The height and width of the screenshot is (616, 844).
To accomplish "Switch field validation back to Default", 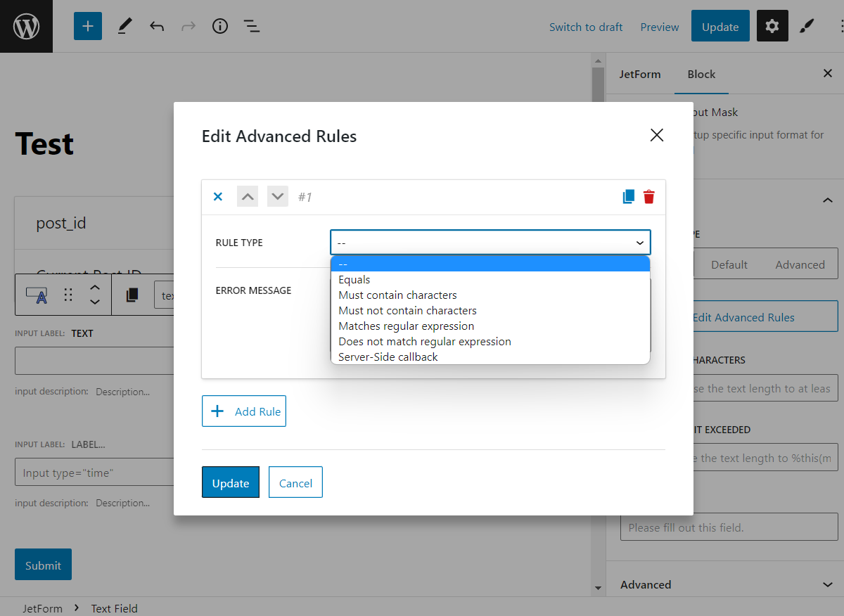I will 729,264.
